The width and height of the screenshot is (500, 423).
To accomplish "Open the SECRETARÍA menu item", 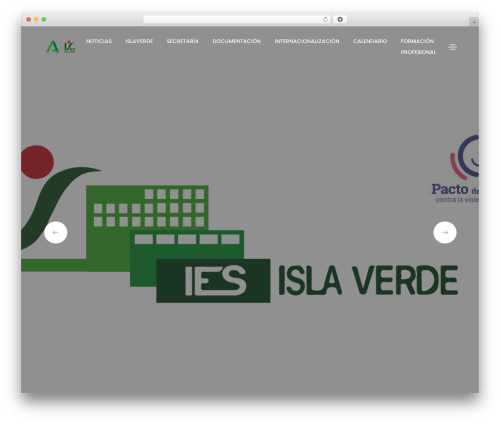I will pyautogui.click(x=182, y=41).
